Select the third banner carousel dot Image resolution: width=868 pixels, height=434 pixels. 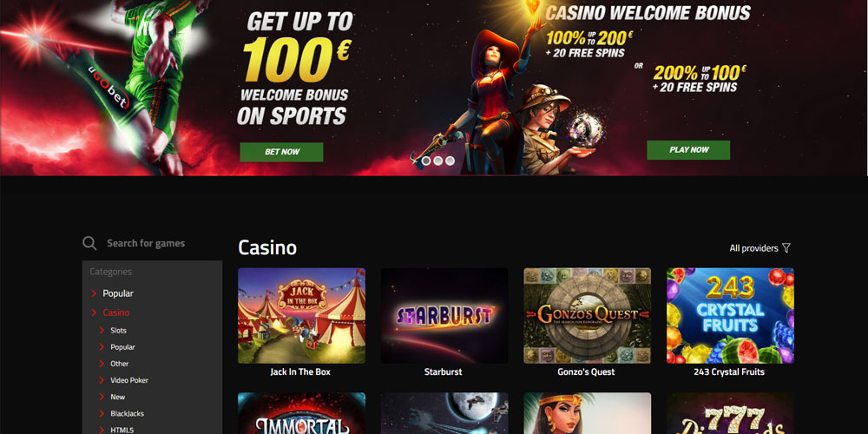tap(450, 161)
